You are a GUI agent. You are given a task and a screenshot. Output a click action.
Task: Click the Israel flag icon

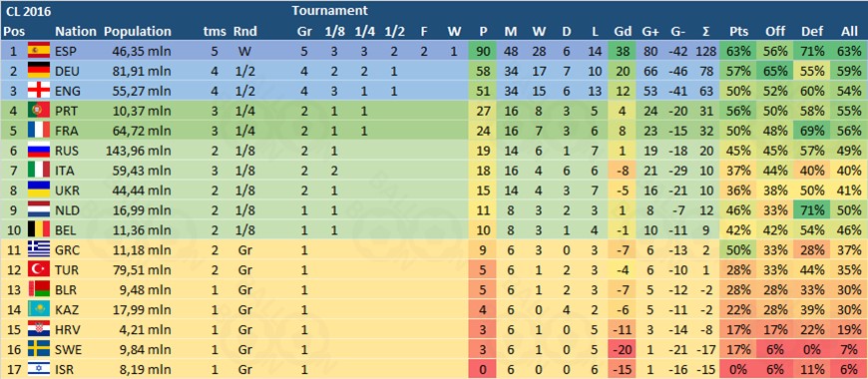[x=39, y=369]
